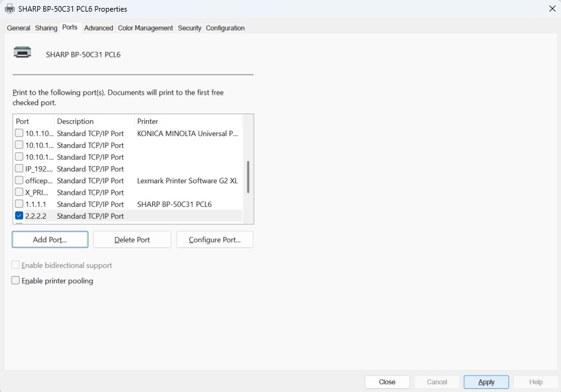Click the Printer column header
The image size is (561, 392).
point(188,121)
